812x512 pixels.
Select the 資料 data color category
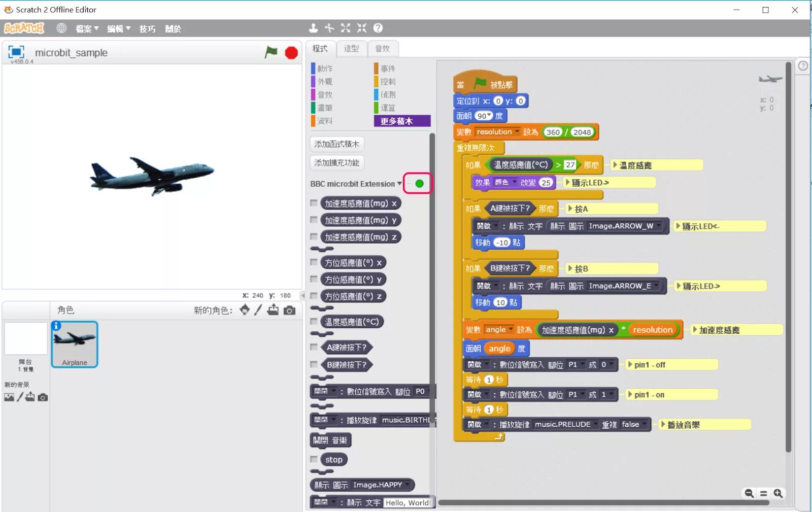click(325, 121)
